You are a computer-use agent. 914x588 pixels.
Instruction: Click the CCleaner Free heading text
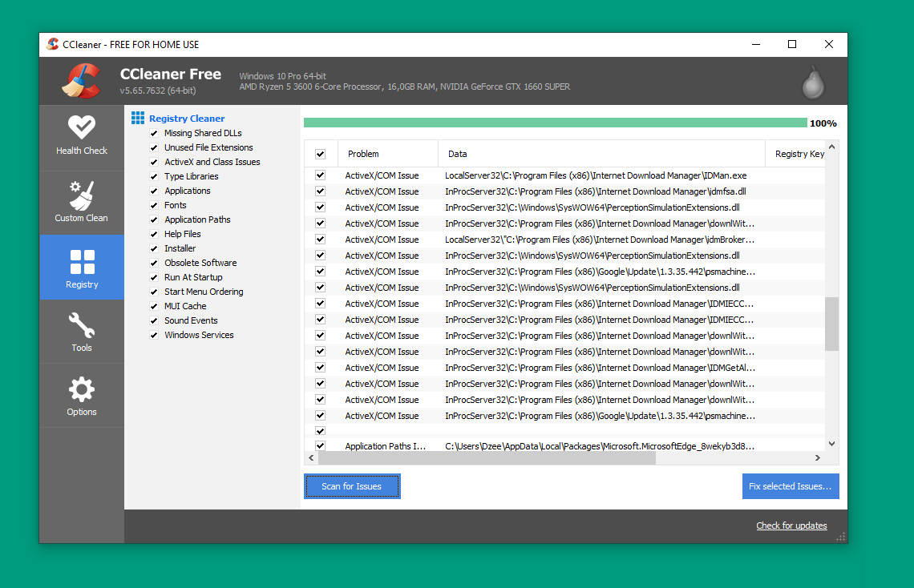pos(171,74)
